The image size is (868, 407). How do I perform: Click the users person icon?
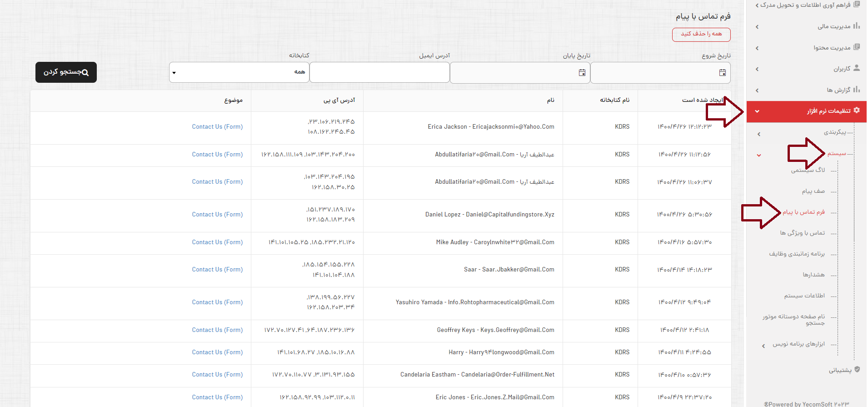tap(857, 68)
